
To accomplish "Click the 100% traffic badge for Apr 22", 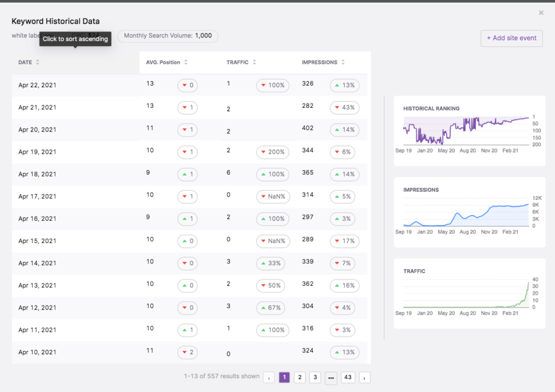I will pos(273,85).
